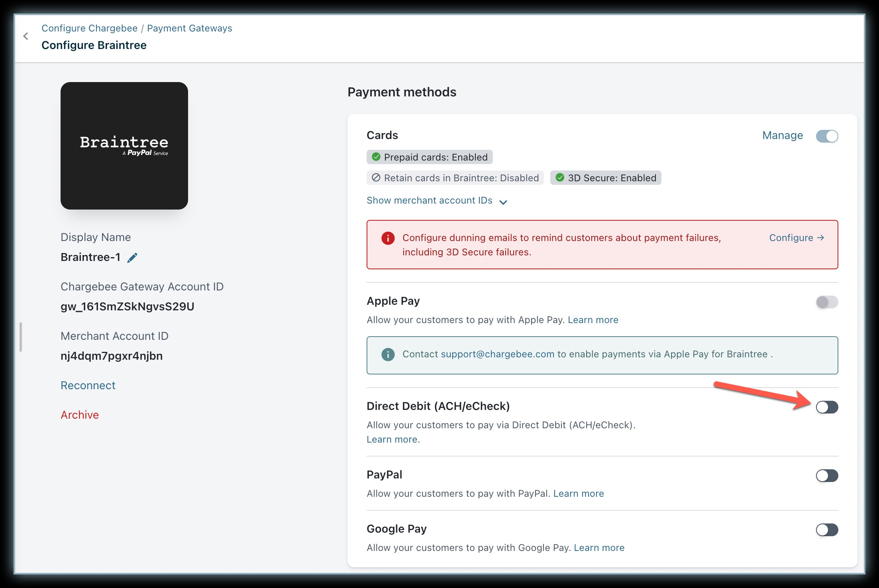Screen dimensions: 879x588
Task: Click support@chargebee.com email link
Action: pos(498,354)
